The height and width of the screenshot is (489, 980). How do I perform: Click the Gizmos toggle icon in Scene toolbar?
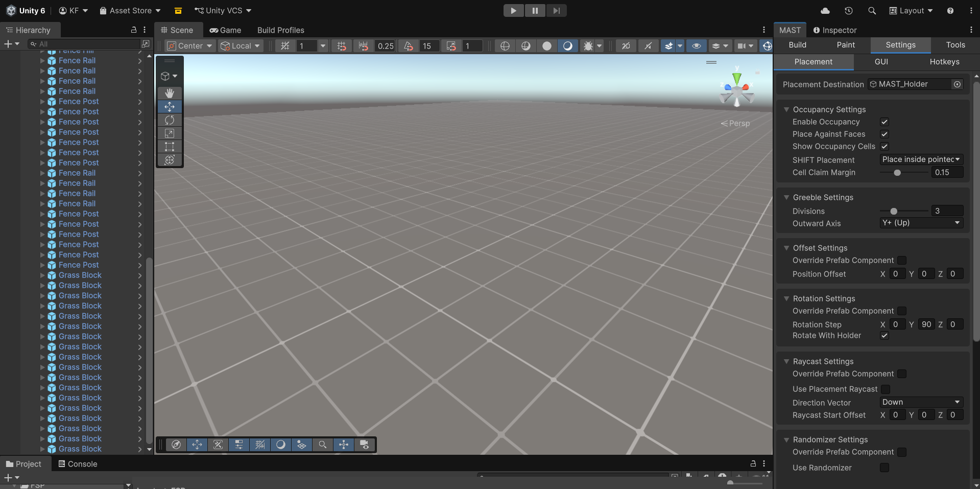(x=767, y=46)
